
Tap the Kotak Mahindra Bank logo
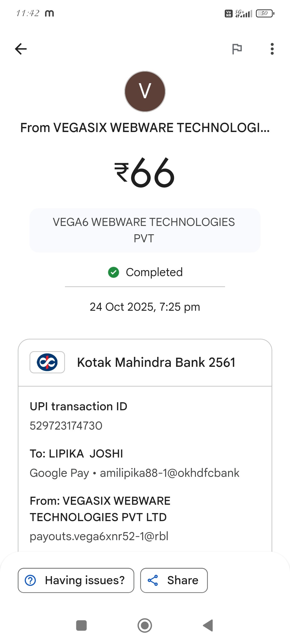coord(47,362)
